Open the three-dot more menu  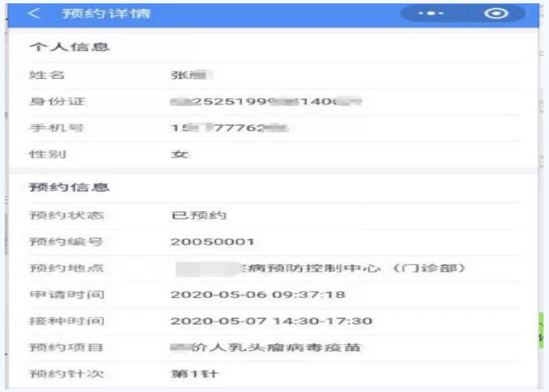pyautogui.click(x=431, y=13)
